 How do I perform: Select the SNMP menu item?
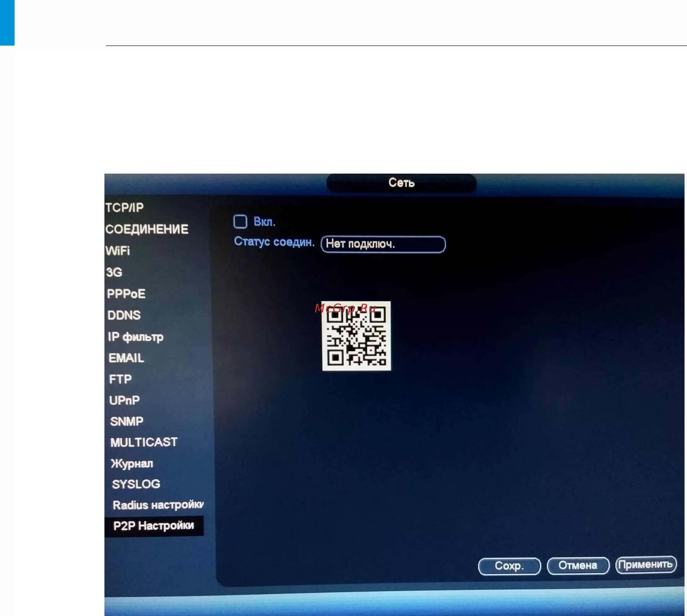tap(127, 421)
